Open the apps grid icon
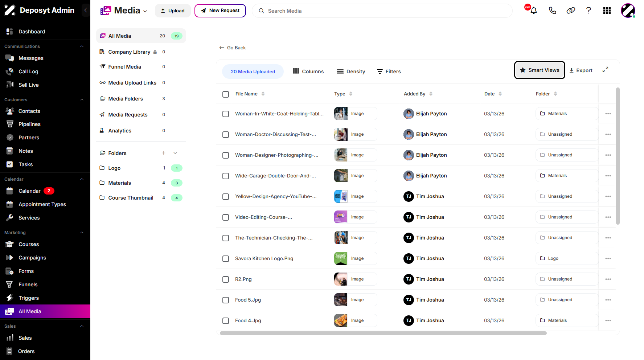 tap(607, 11)
